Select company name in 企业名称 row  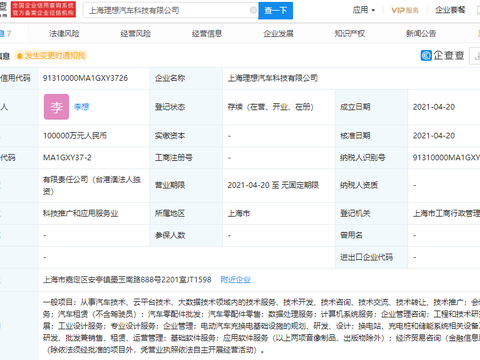(273, 78)
